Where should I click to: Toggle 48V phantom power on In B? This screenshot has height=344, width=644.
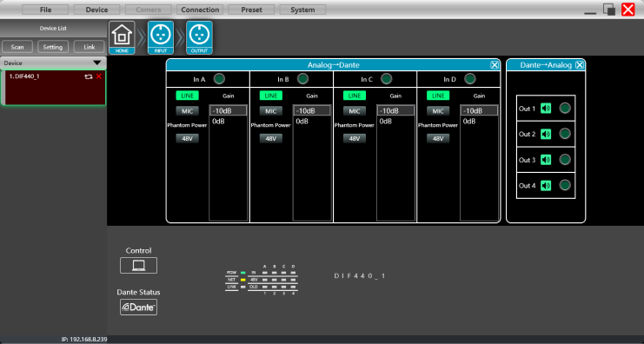270,139
